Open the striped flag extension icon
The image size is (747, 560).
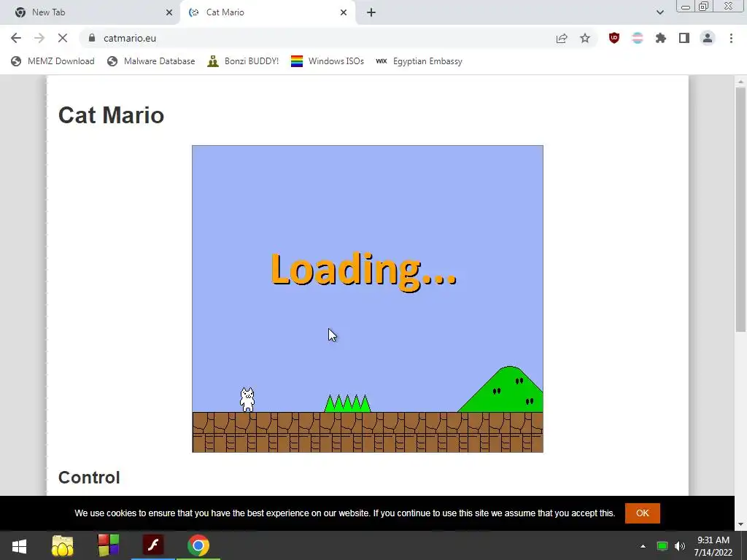(x=638, y=38)
